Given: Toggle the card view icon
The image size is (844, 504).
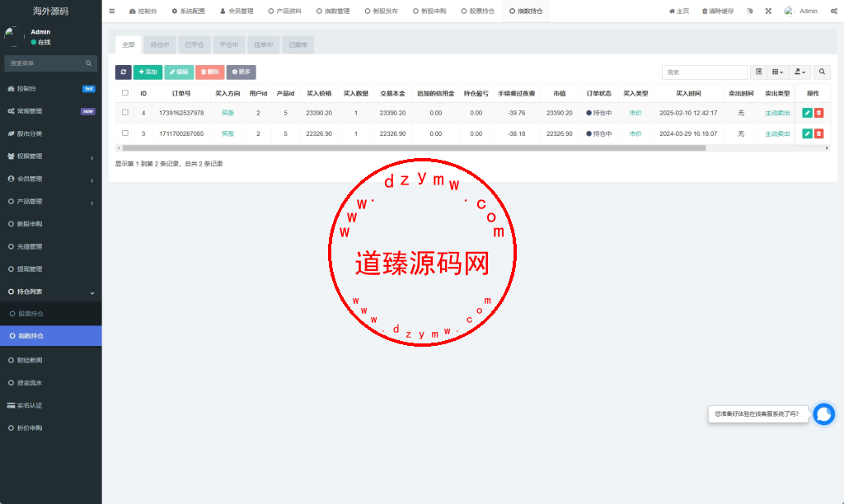Looking at the screenshot, I should click(758, 72).
